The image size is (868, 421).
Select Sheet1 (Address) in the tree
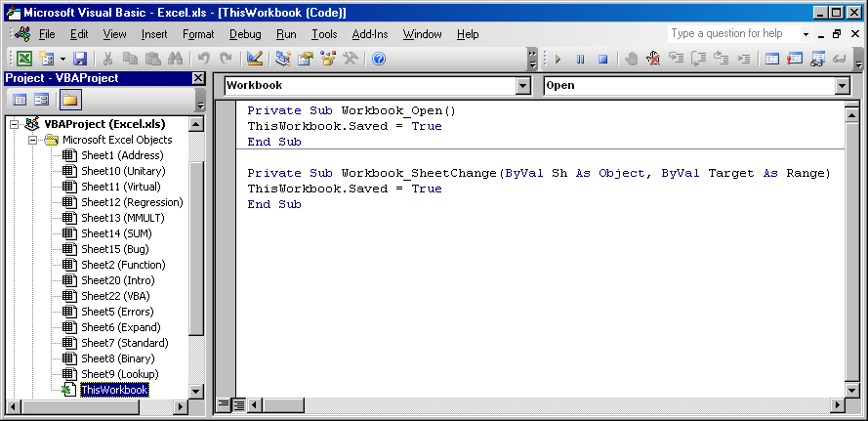(x=122, y=155)
